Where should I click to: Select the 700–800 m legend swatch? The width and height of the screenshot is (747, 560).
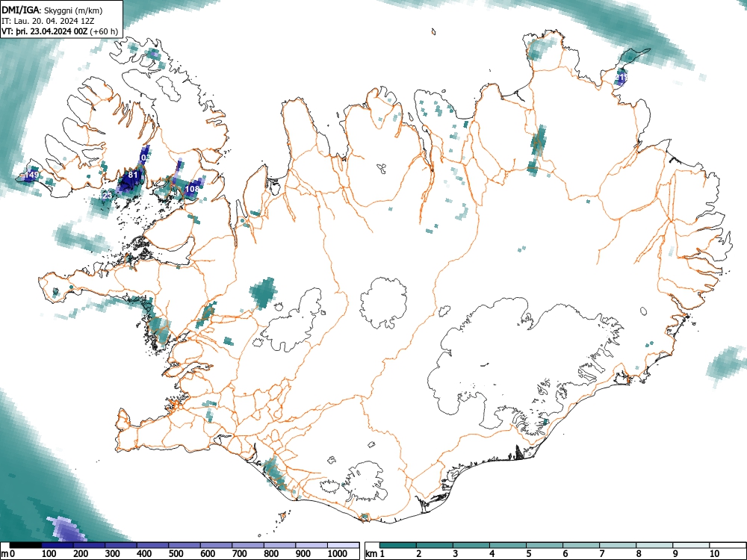[x=248, y=545]
